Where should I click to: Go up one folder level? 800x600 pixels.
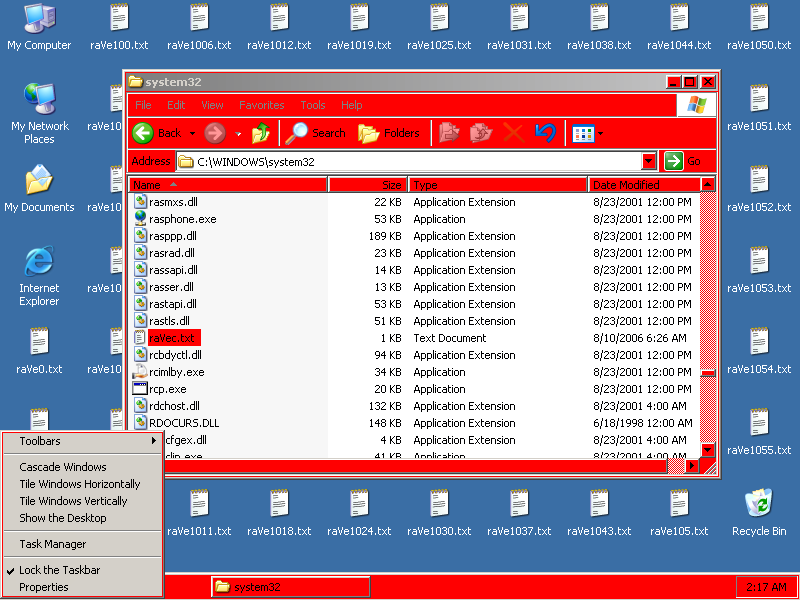[261, 133]
